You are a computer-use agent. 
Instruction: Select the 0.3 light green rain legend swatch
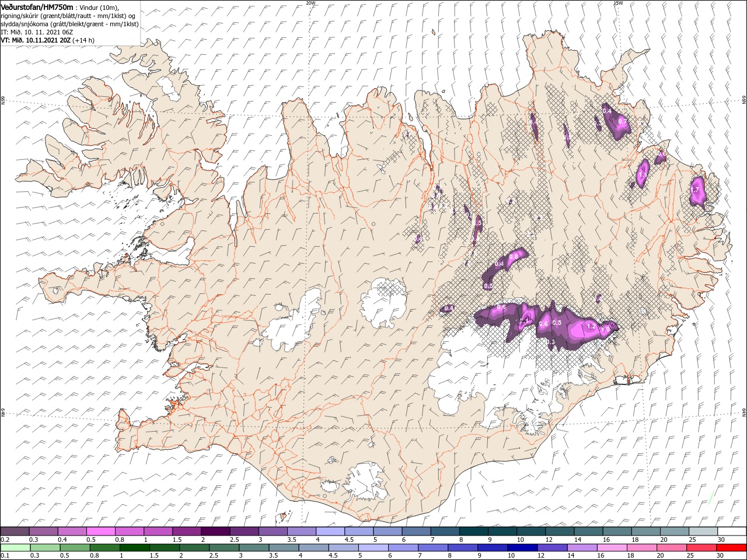45,548
